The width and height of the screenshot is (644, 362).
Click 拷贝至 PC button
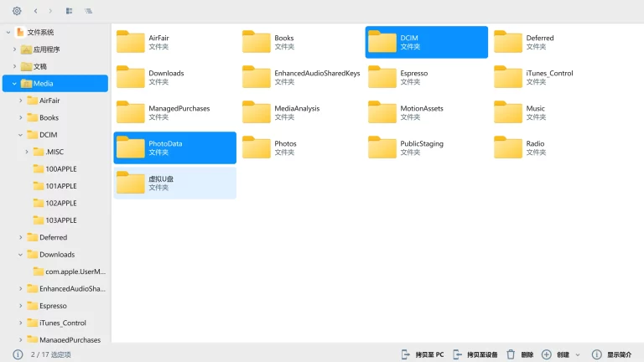point(422,354)
